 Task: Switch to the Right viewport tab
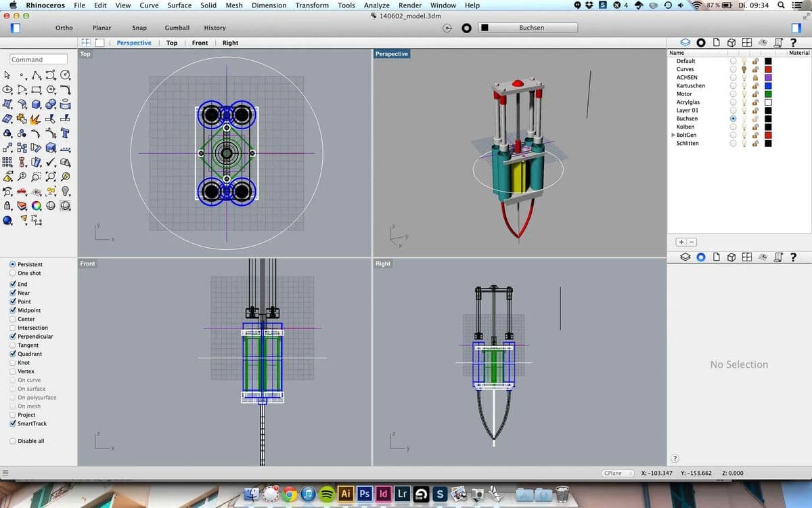(230, 43)
